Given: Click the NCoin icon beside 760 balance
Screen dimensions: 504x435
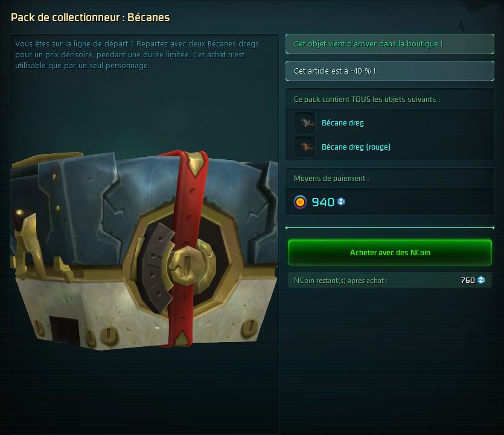Looking at the screenshot, I should tap(481, 280).
